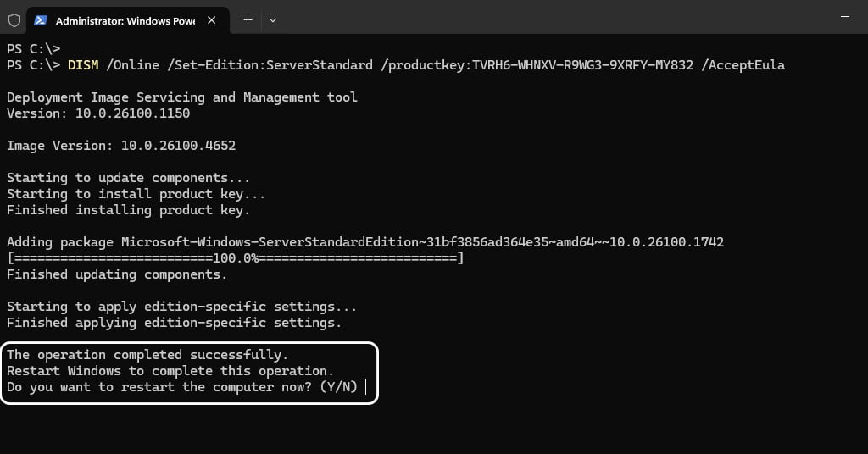
Task: Click the administrator shield icon
Action: (14, 20)
